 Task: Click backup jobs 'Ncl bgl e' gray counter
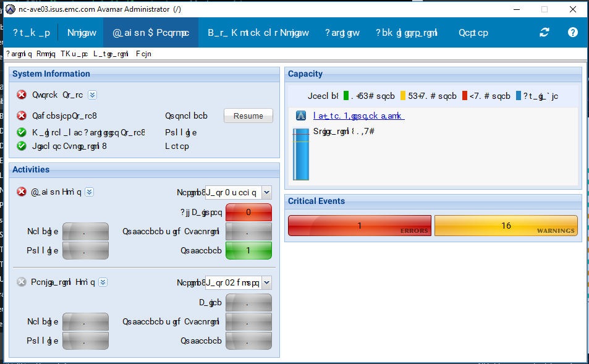coord(86,231)
